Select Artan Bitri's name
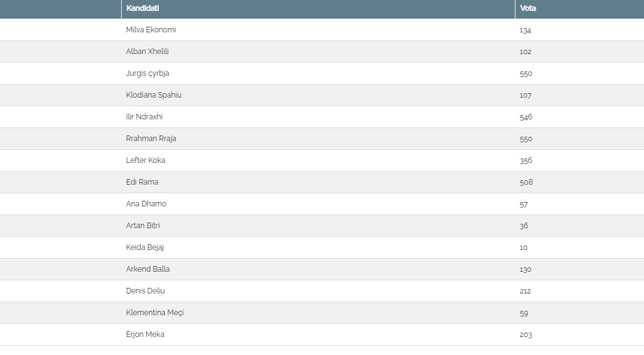Image resolution: width=644 pixels, height=355 pixels. (143, 226)
